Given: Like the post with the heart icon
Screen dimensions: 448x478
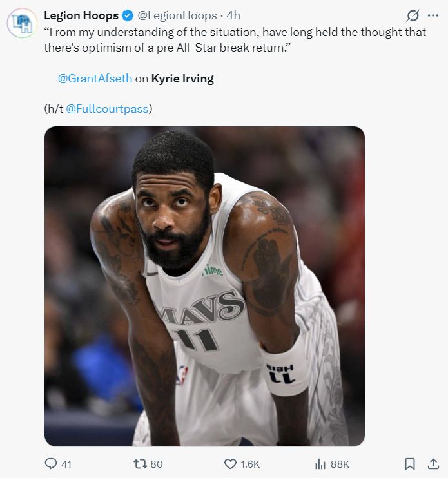Looking at the screenshot, I should [x=230, y=463].
